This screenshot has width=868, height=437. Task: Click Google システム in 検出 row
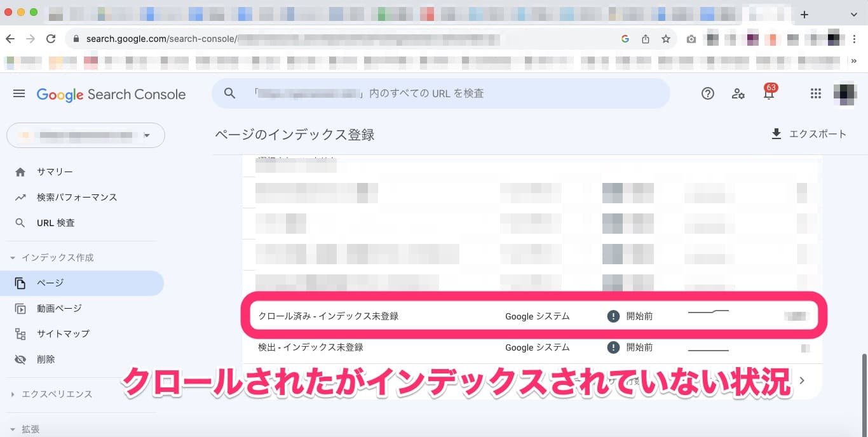point(538,347)
